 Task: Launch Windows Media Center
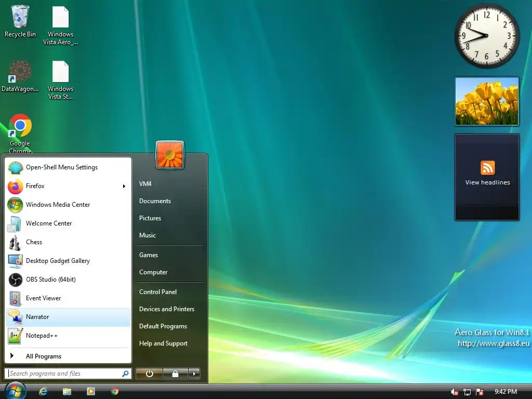tap(68, 205)
